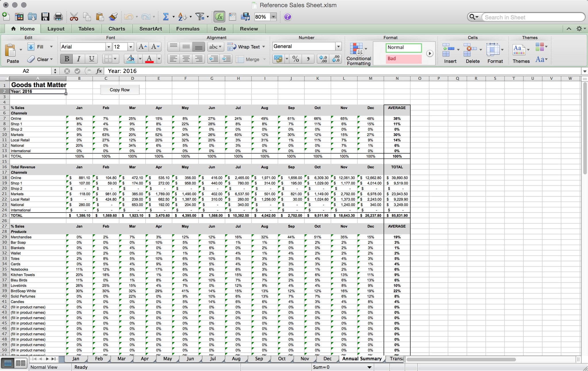Open the Sum=0 status dropdown
The image size is (588, 371).
pos(369,367)
